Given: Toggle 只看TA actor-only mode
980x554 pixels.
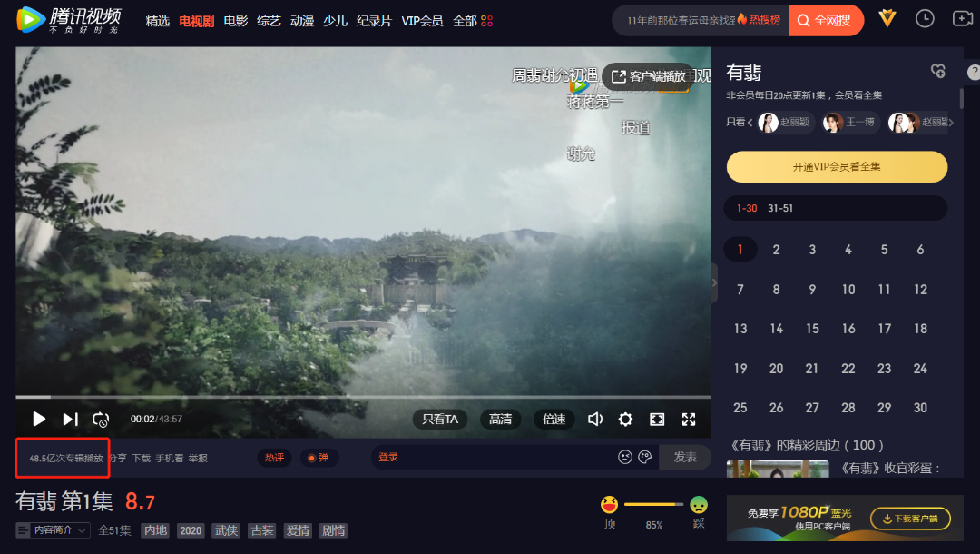Looking at the screenshot, I should tap(440, 419).
